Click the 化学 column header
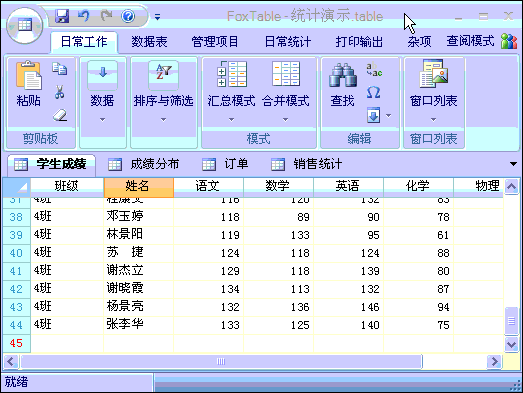 419,186
